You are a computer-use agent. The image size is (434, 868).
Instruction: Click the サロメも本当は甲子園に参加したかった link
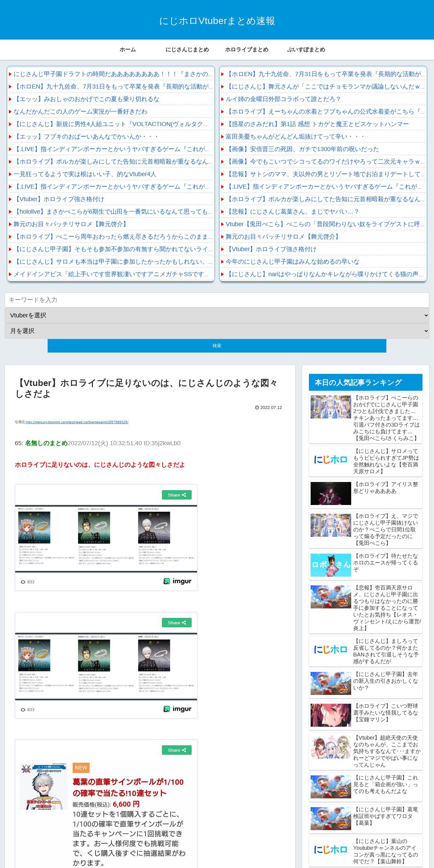pyautogui.click(x=113, y=262)
